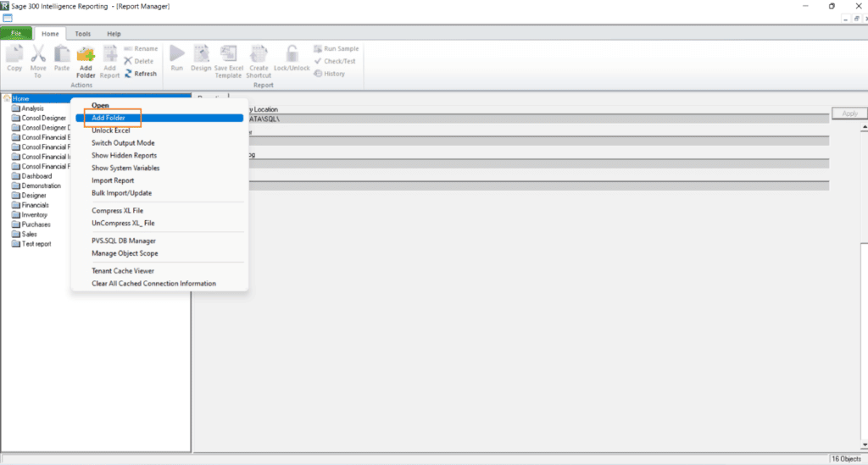Switch to the Home ribbon tab

(x=50, y=34)
